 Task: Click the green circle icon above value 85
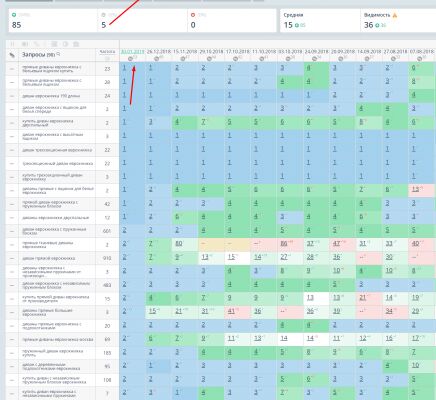[14, 15]
